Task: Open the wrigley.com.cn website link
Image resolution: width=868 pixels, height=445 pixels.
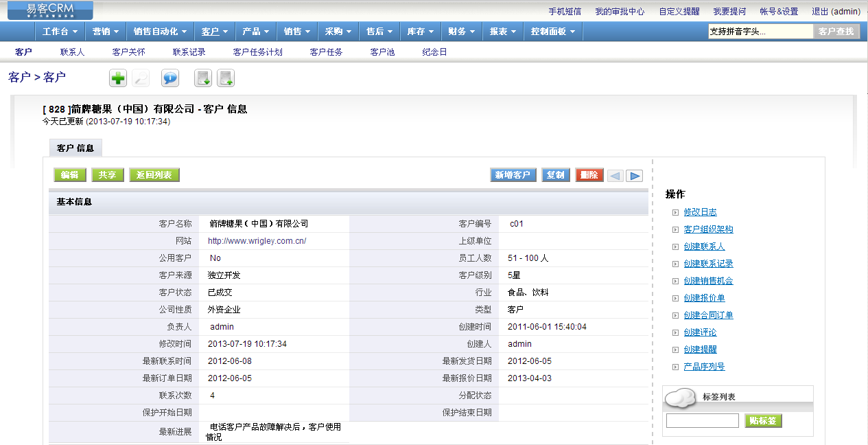Action: tap(257, 241)
